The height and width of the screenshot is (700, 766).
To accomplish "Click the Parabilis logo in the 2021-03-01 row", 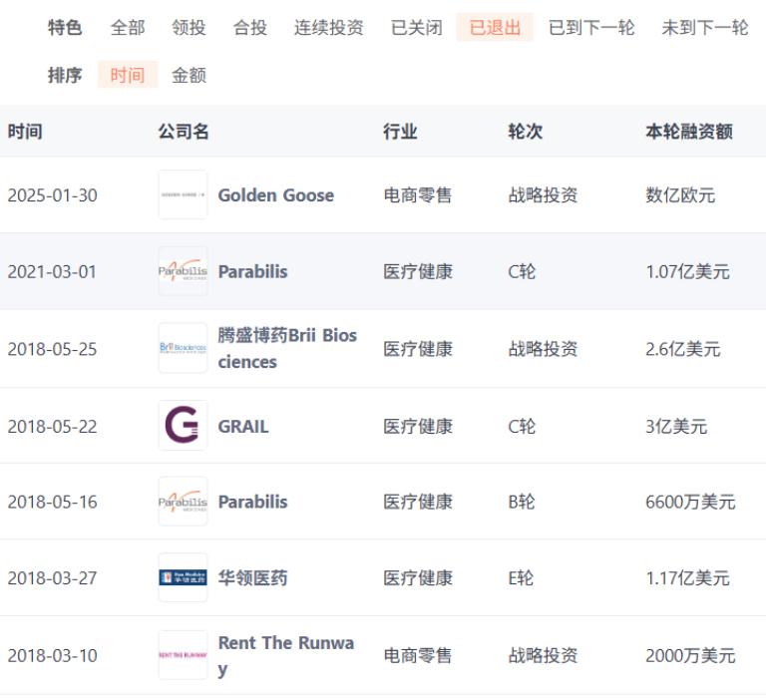I will pos(184,271).
